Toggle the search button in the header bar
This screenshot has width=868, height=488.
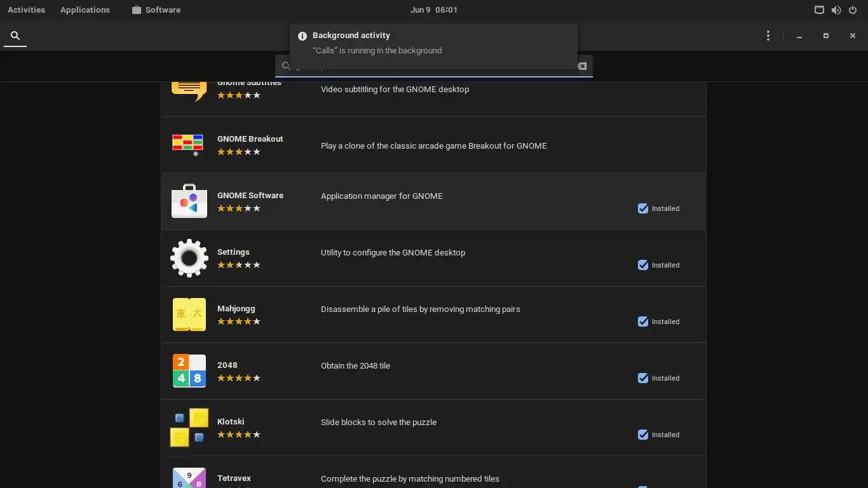click(15, 36)
